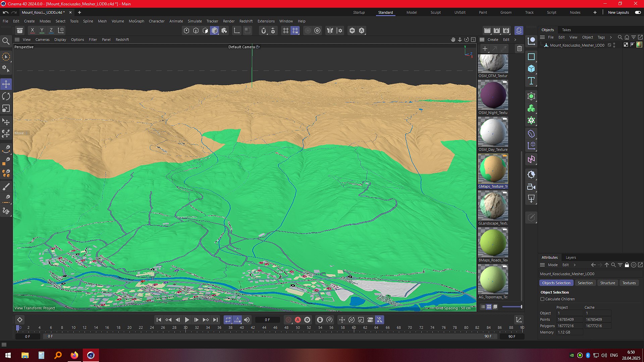Open the Redshift main menu

(x=246, y=21)
